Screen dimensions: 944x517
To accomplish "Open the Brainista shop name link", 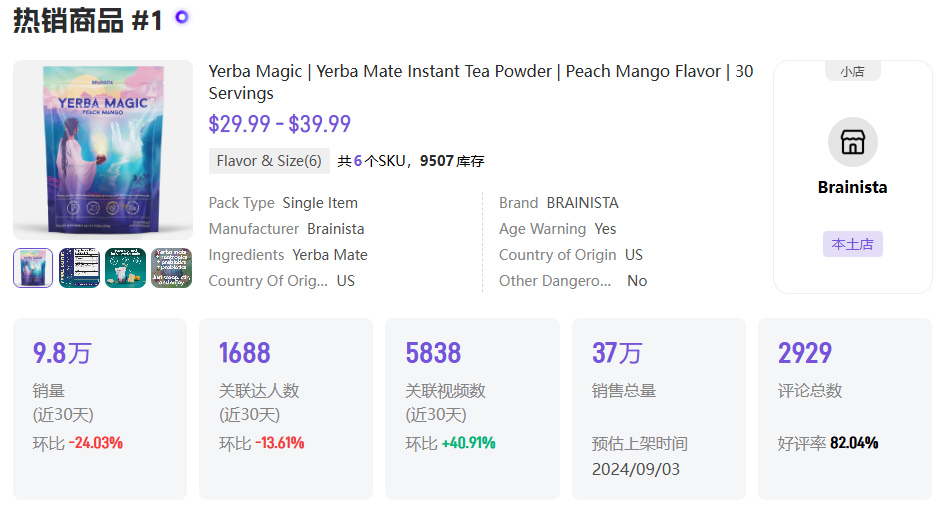I will 852,187.
